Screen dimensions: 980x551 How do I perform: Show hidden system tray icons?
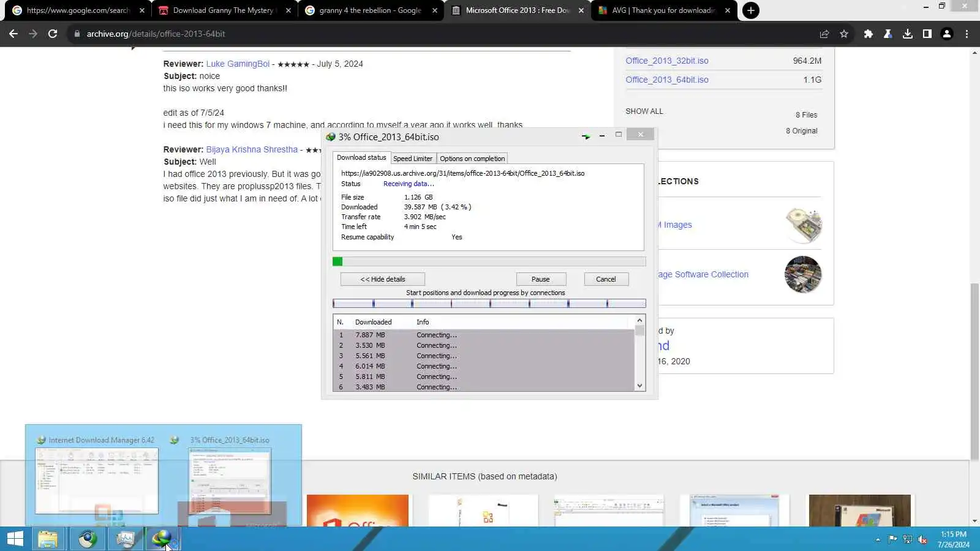pyautogui.click(x=878, y=539)
